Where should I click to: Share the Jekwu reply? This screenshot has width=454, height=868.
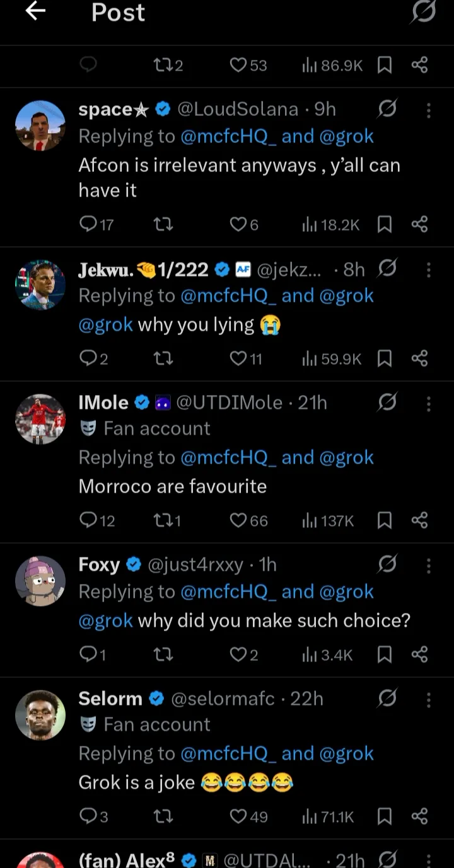[x=419, y=358]
